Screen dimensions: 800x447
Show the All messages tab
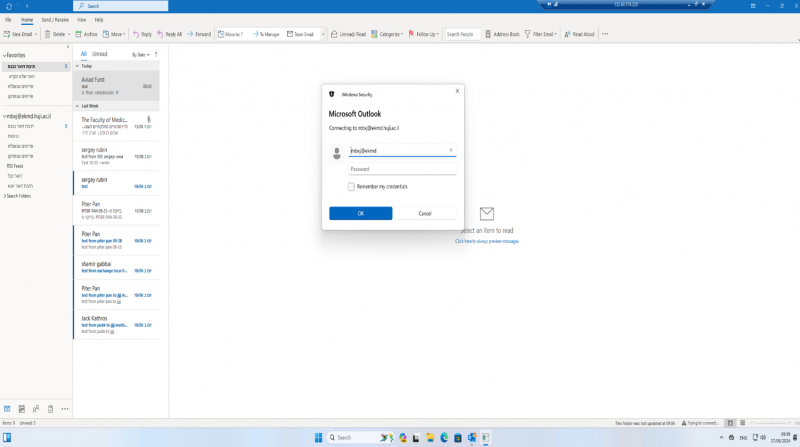tap(84, 54)
